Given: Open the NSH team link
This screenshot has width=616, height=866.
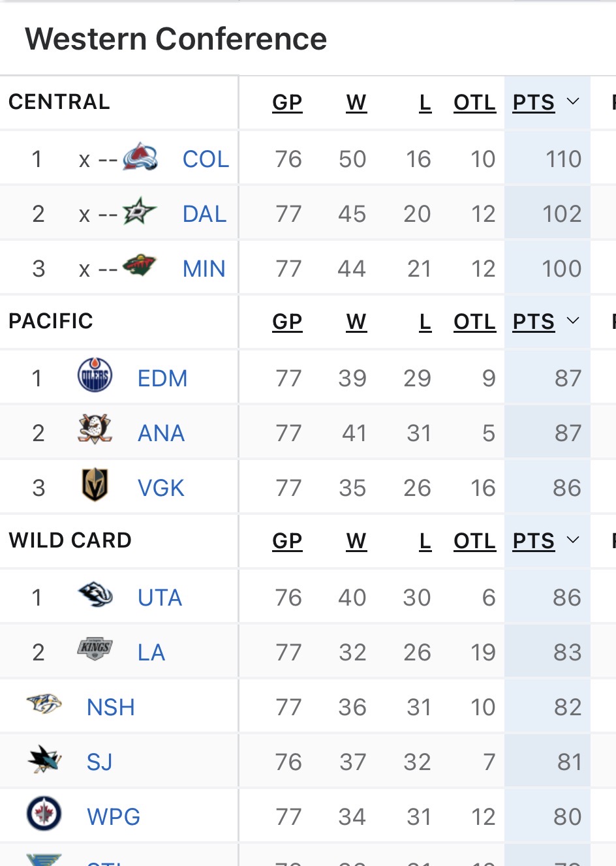Looking at the screenshot, I should tap(110, 707).
